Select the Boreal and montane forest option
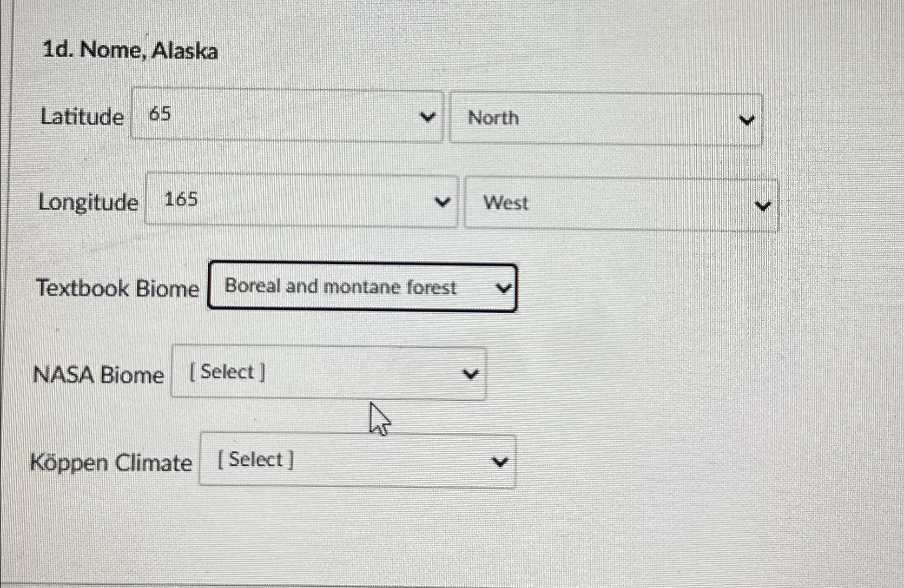This screenshot has width=904, height=588. pos(340,287)
